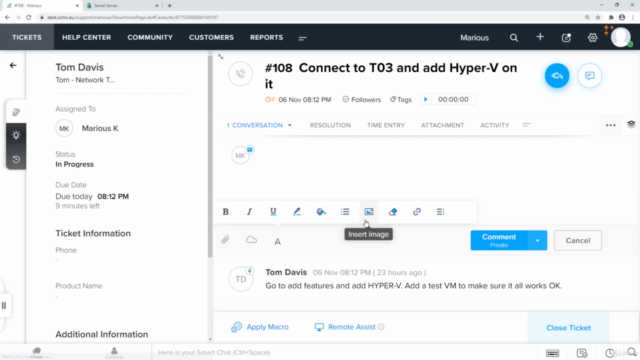Image resolution: width=640 pixels, height=360 pixels.
Task: Clear formatting with the eraser icon
Action: [393, 212]
